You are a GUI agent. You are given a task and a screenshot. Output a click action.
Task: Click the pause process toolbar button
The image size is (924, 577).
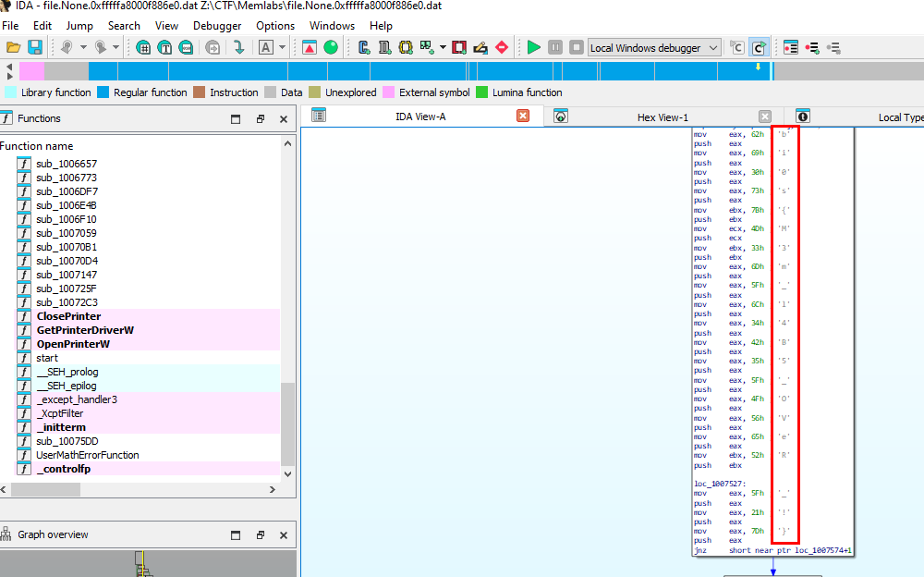[x=555, y=47]
